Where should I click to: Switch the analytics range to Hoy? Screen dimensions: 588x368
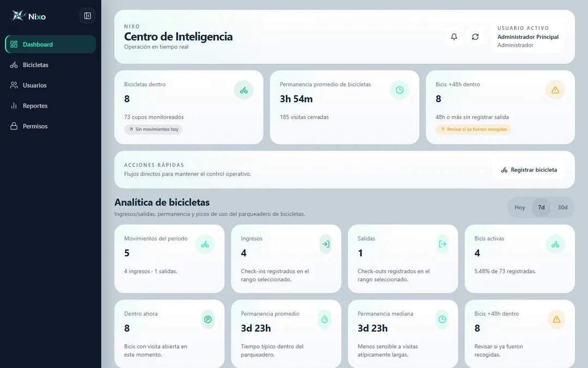pyautogui.click(x=520, y=207)
